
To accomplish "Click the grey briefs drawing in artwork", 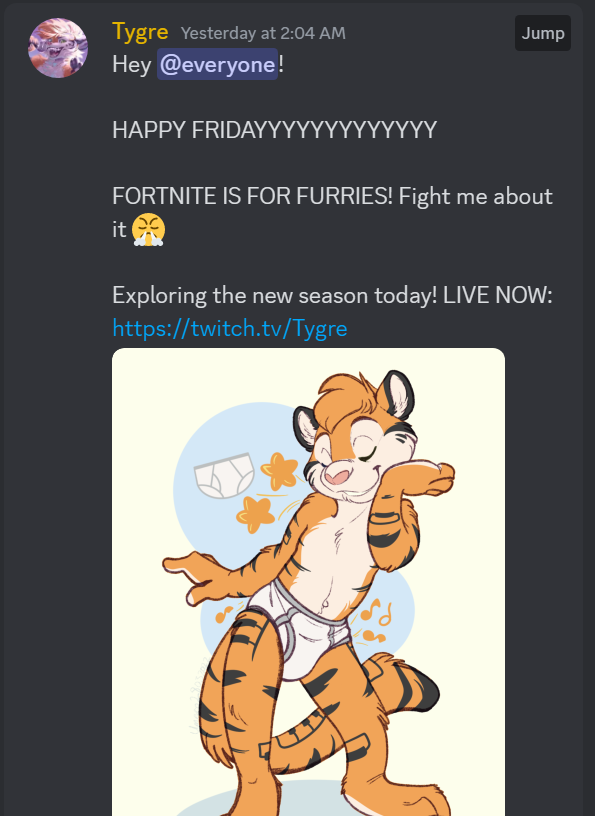I will (x=224, y=476).
